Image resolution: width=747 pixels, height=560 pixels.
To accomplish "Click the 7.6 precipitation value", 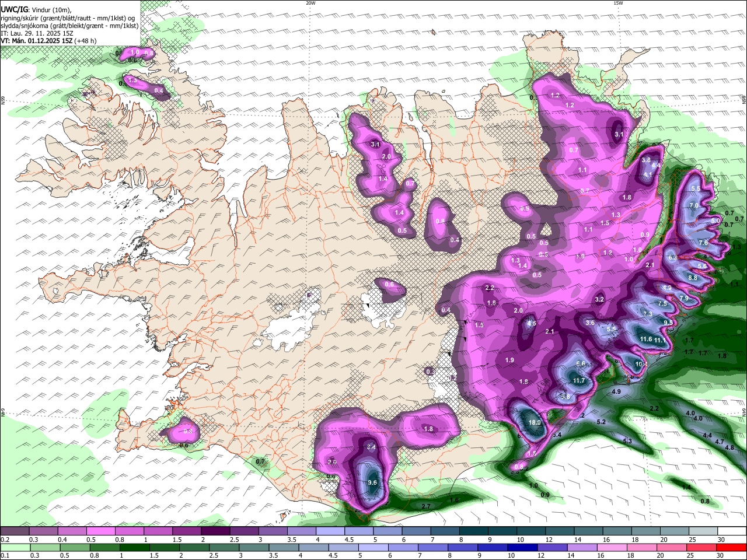I will [x=703, y=243].
